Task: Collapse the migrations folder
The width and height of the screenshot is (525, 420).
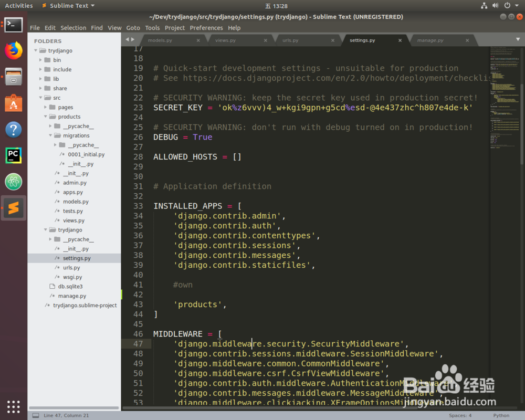Action: (x=50, y=135)
